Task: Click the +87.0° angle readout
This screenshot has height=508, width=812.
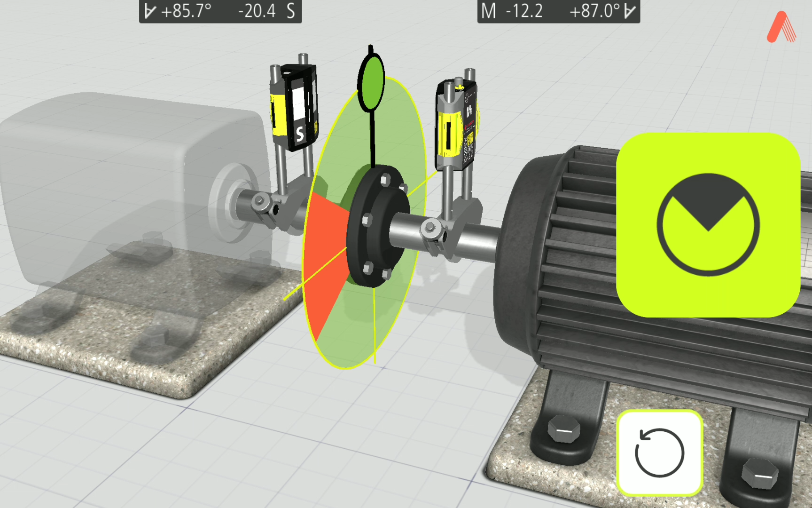Action: pyautogui.click(x=594, y=11)
